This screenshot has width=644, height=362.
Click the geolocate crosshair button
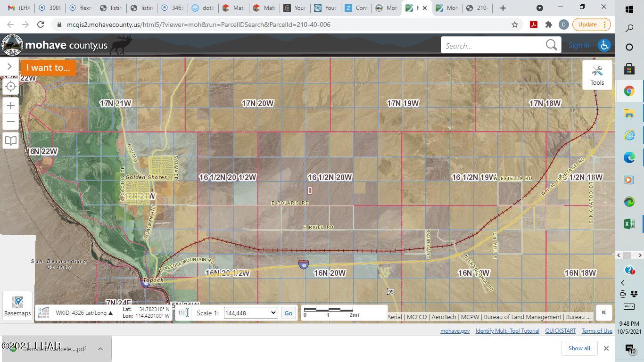pos(11,86)
